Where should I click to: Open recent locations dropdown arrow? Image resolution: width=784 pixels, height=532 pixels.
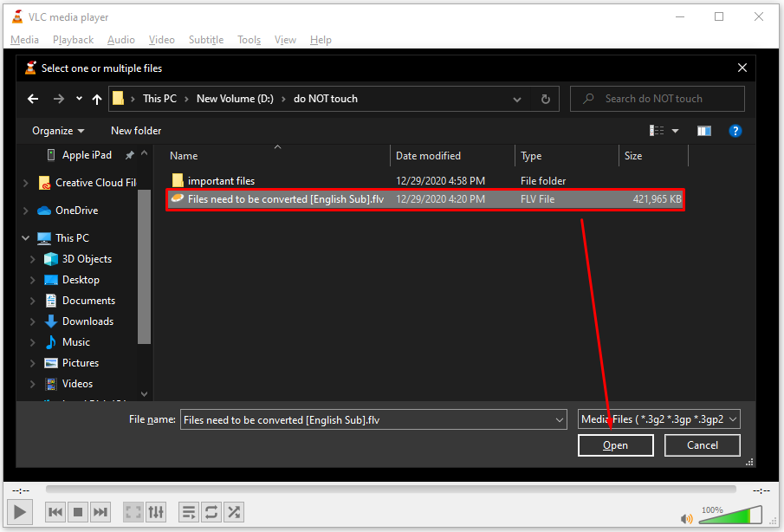(79, 99)
